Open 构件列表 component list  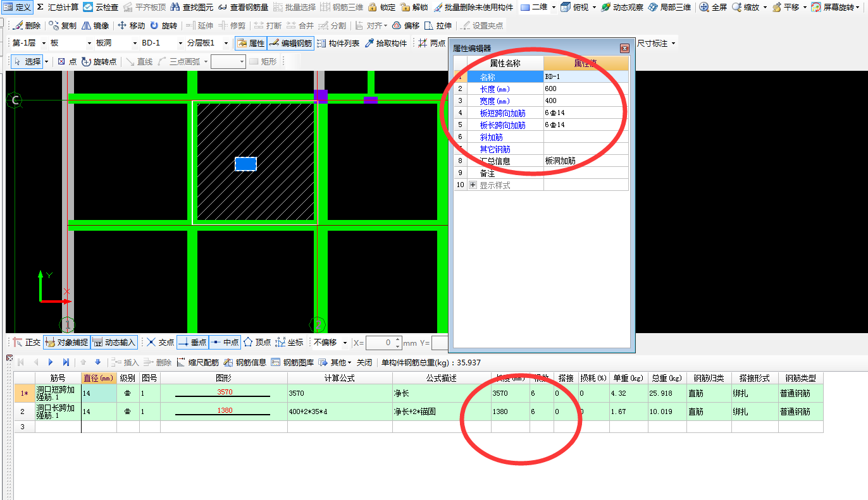click(x=338, y=44)
